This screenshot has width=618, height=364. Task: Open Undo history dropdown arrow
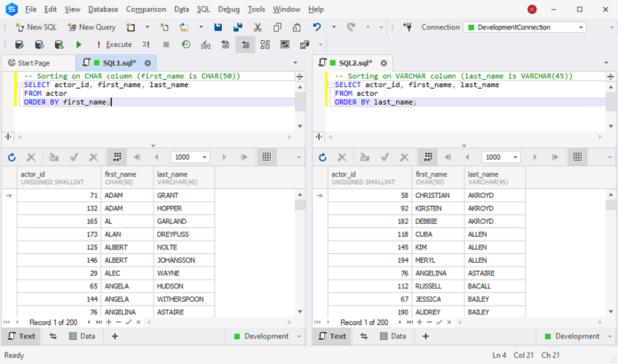point(334,28)
